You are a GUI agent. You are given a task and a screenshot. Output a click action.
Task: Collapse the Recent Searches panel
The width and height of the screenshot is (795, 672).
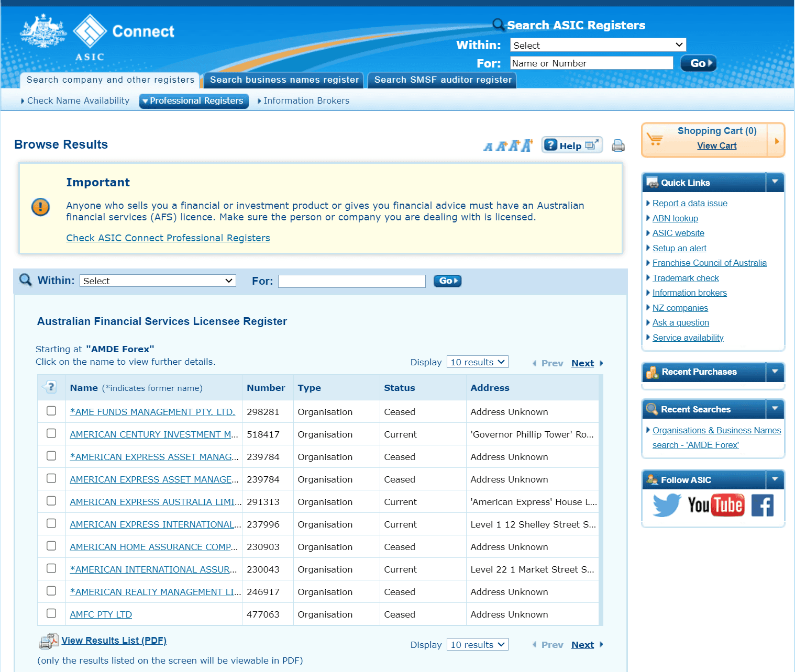pos(775,409)
